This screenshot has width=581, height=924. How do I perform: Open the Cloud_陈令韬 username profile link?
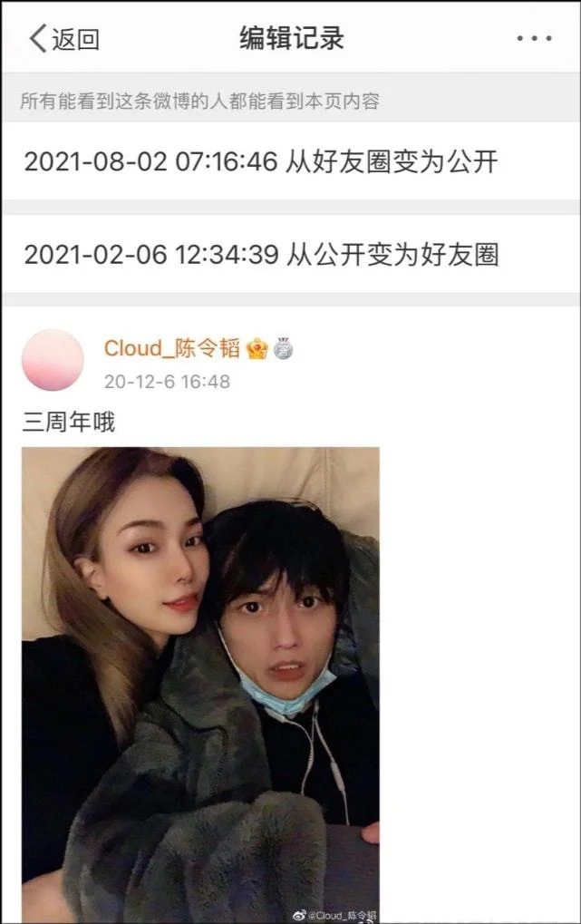[x=172, y=348]
